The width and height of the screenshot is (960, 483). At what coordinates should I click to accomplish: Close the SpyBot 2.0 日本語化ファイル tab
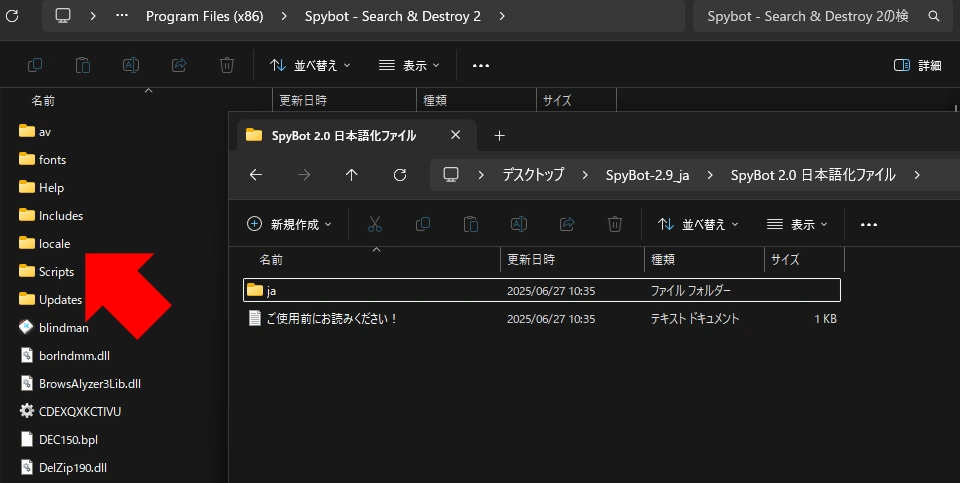(x=456, y=135)
